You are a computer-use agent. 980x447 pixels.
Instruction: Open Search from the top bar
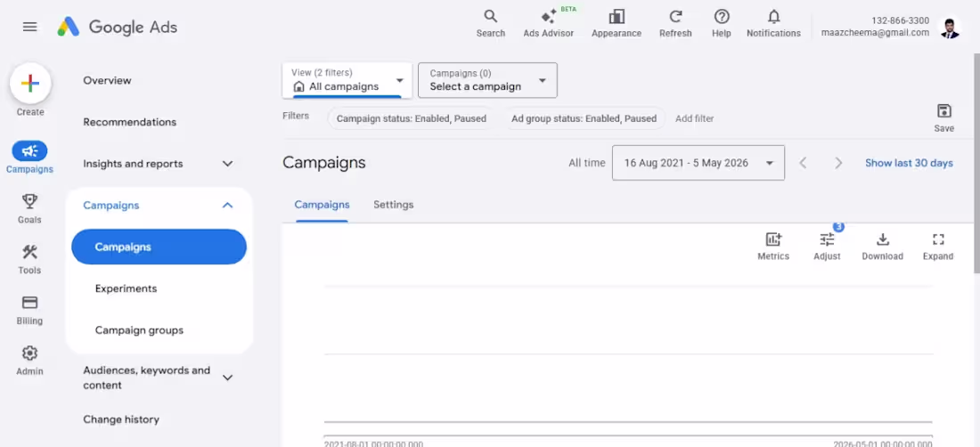[x=491, y=24]
